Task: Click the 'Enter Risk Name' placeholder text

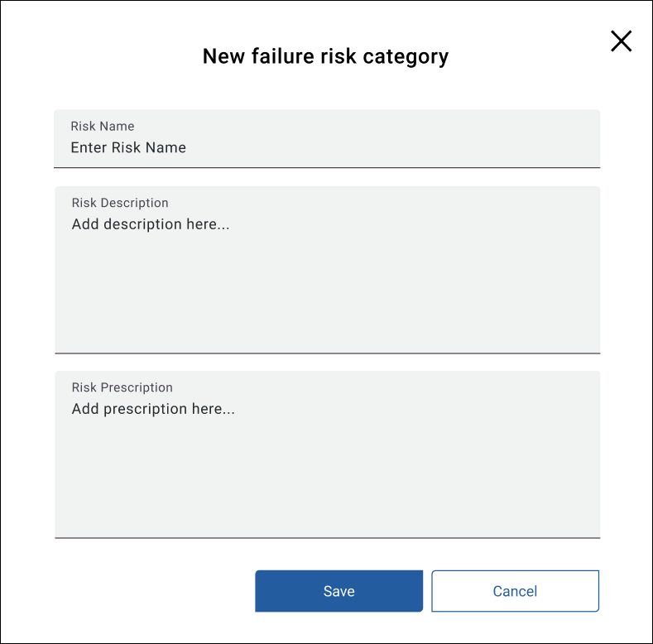Action: point(128,147)
